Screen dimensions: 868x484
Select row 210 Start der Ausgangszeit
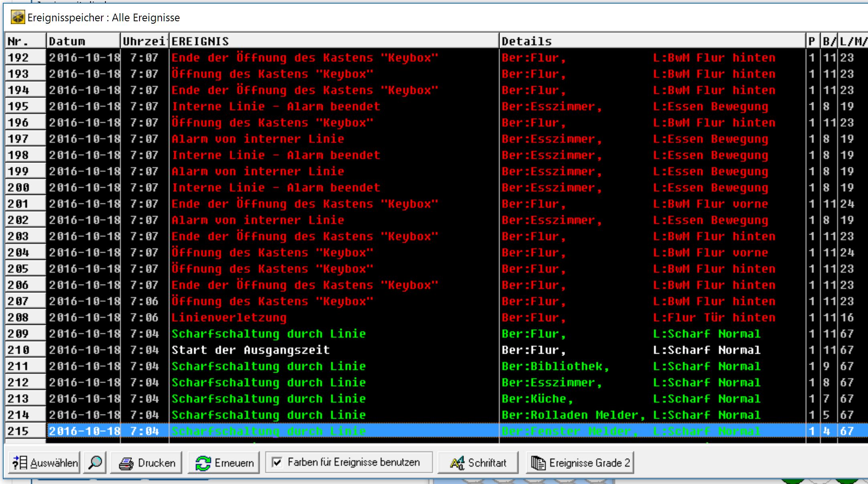(251, 350)
